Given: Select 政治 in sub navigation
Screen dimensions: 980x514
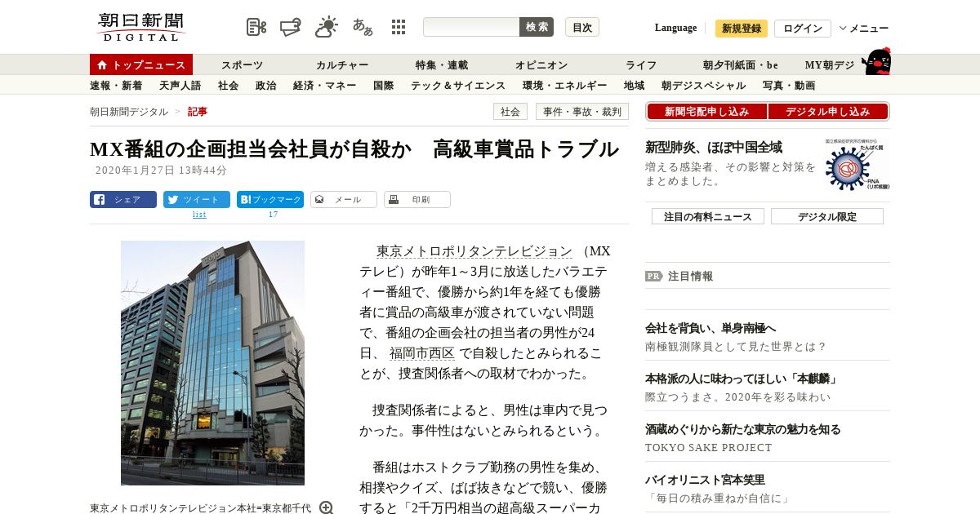Looking at the screenshot, I should [x=265, y=85].
